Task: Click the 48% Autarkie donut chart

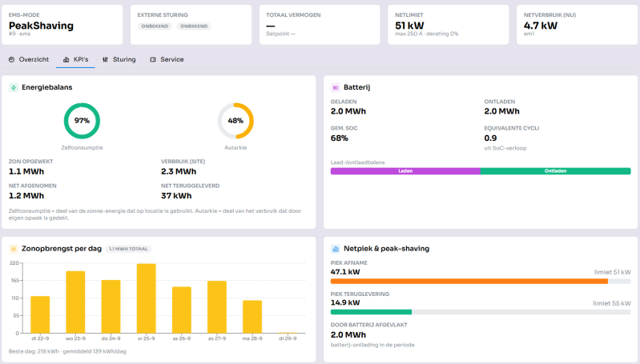Action: (x=235, y=121)
